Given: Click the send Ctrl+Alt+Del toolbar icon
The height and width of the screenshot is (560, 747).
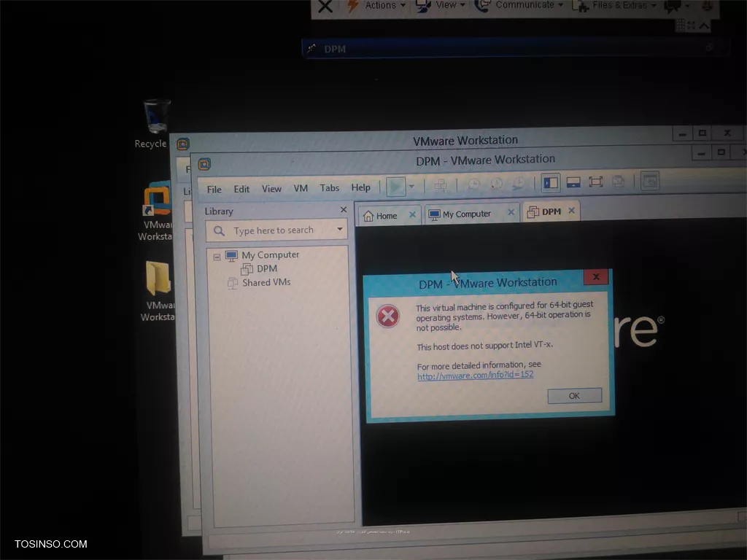Looking at the screenshot, I should 440,185.
